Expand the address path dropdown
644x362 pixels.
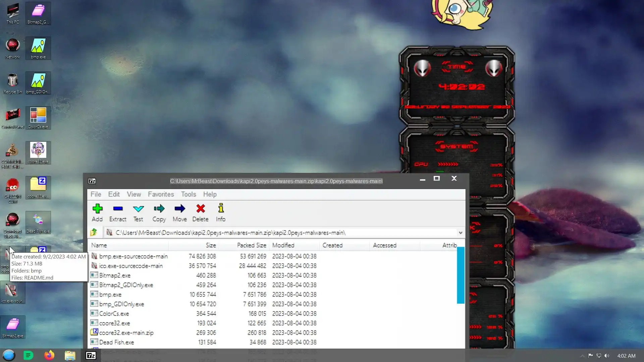[461, 233]
